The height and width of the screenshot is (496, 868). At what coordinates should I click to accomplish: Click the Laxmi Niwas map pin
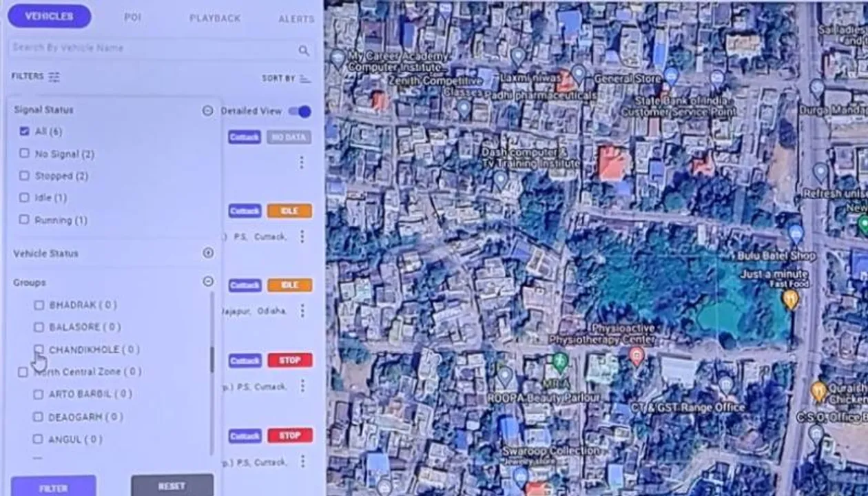point(518,56)
